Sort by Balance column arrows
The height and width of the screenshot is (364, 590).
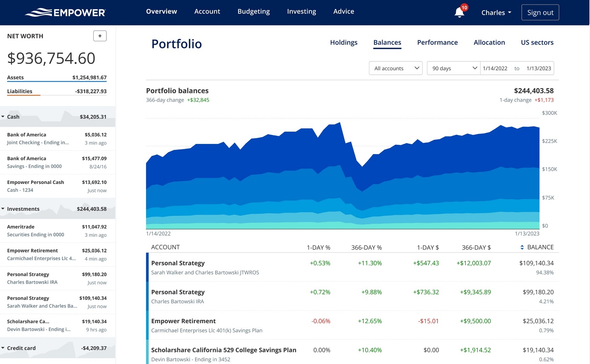point(522,247)
